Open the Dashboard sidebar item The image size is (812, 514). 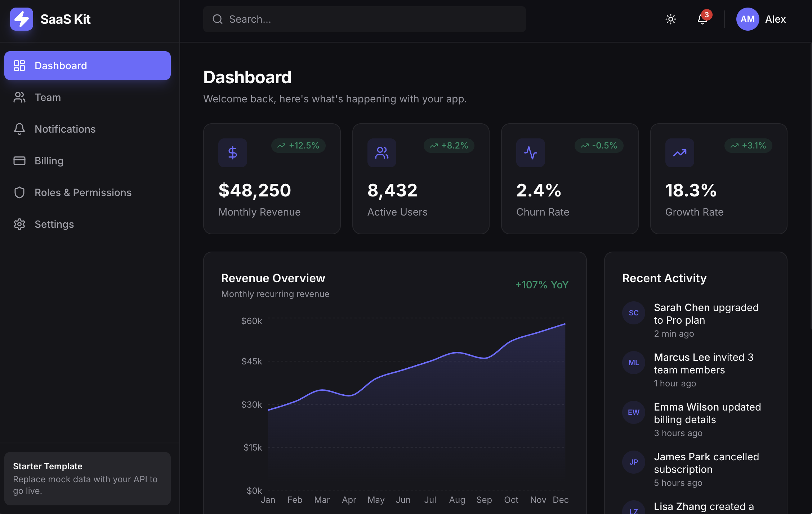point(88,66)
